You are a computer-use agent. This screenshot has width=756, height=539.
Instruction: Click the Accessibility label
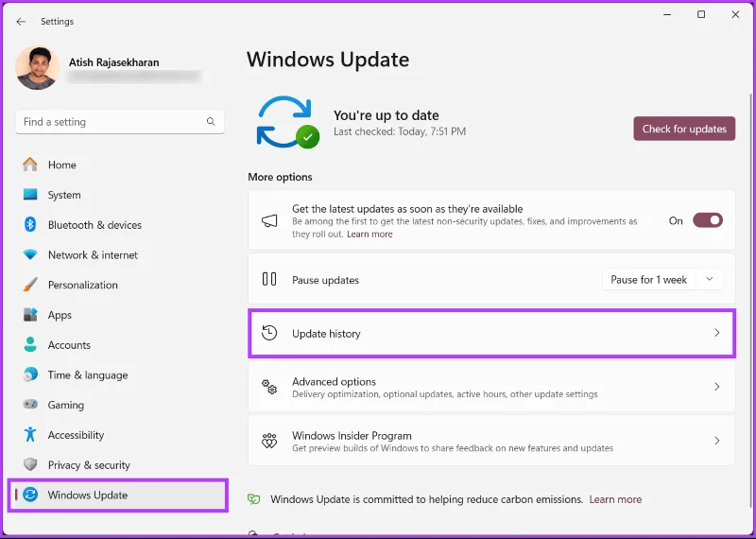point(76,435)
